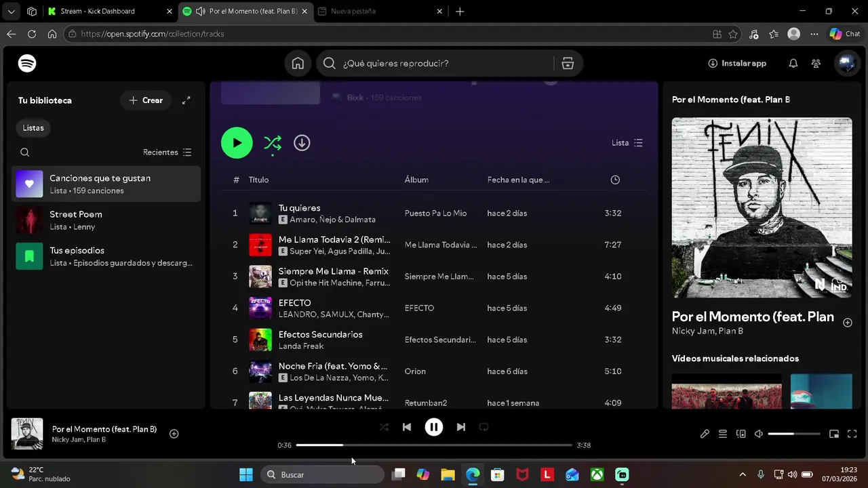This screenshot has height=488, width=868.
Task: Pause the current song
Action: coord(434,427)
